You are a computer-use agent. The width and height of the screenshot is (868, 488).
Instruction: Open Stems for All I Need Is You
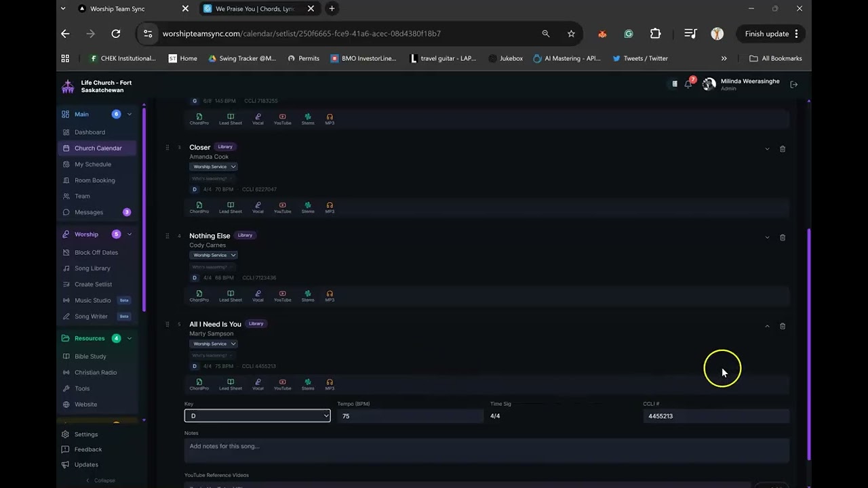[x=308, y=384]
